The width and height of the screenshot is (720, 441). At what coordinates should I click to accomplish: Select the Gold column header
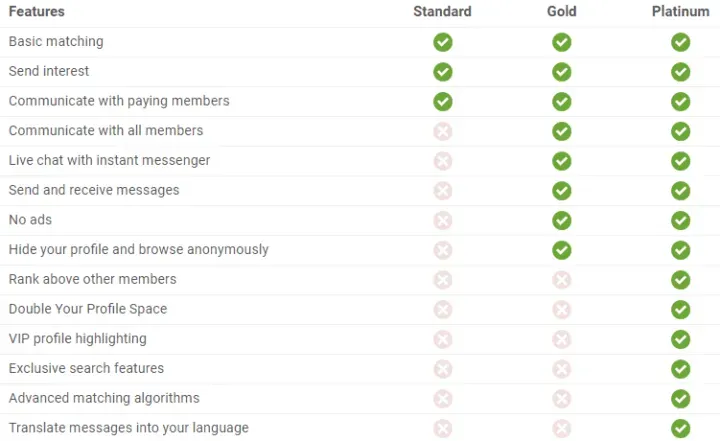pyautogui.click(x=562, y=12)
